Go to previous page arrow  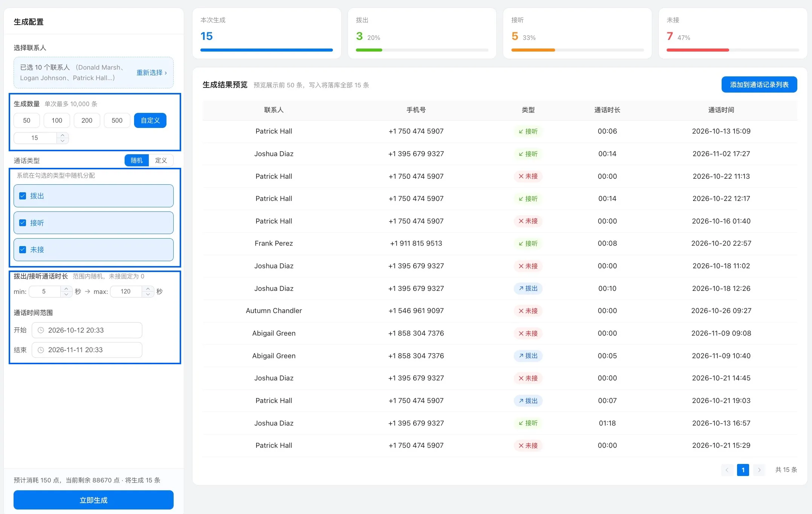pos(727,470)
